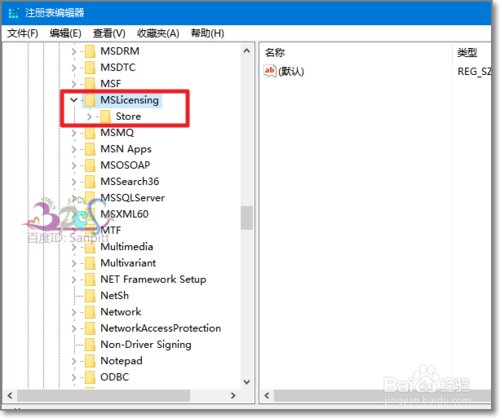Expand the MSDTC key
The width and height of the screenshot is (500, 418).
point(74,68)
